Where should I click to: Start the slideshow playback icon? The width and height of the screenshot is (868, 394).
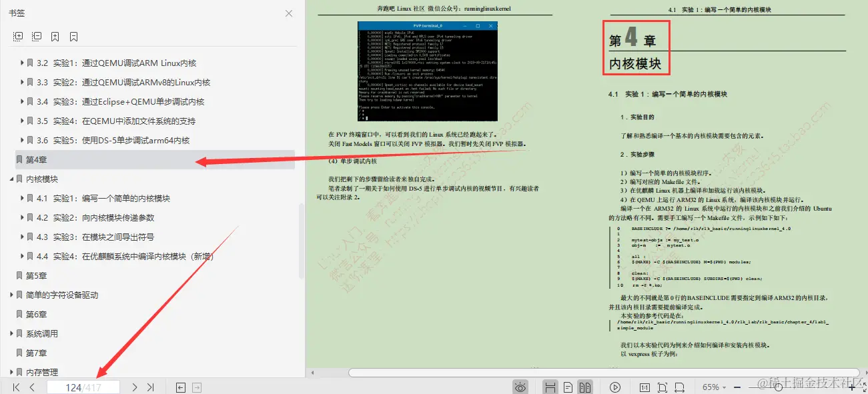click(615, 387)
